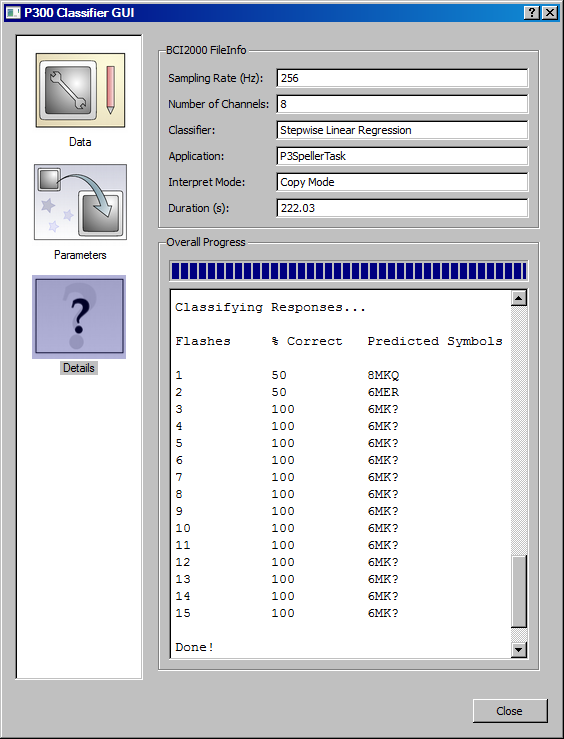This screenshot has height=739, width=564.
Task: Click predicted symbols '8MKQ' in row 1
Action: coord(383,376)
